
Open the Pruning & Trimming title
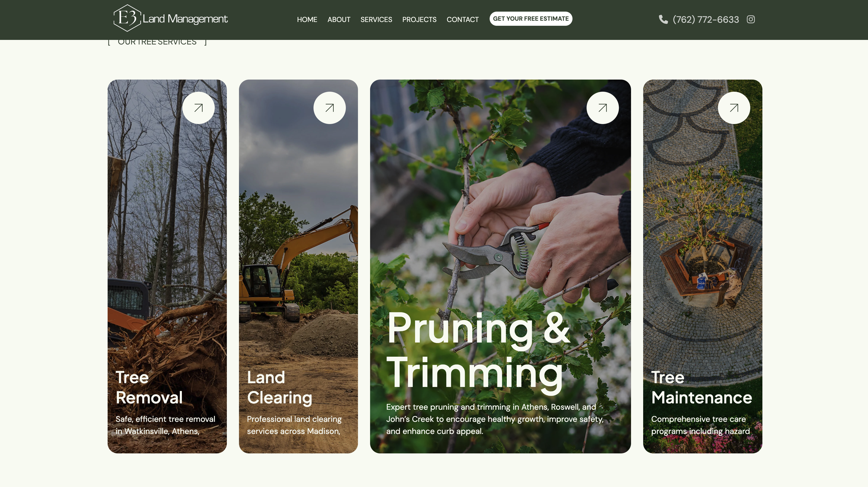click(x=478, y=351)
